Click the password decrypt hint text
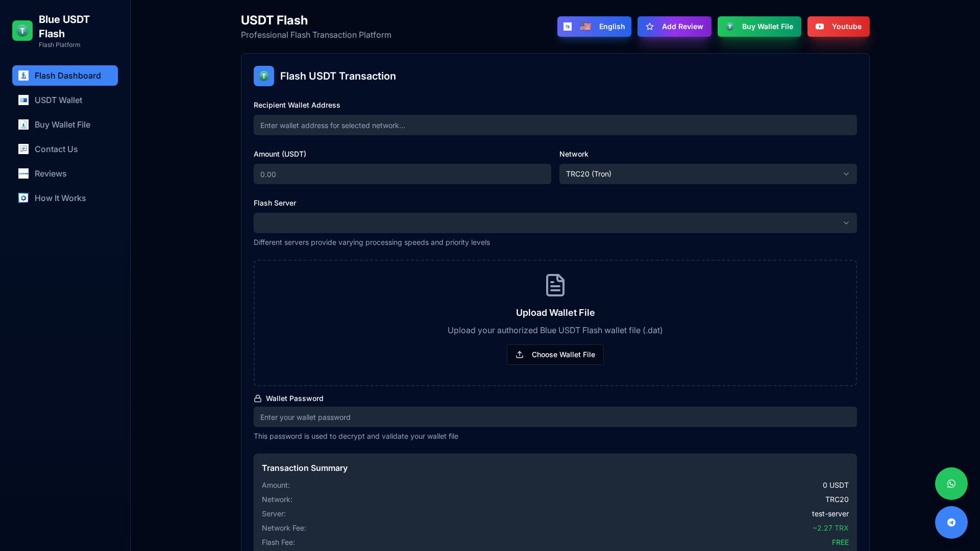 [x=356, y=436]
